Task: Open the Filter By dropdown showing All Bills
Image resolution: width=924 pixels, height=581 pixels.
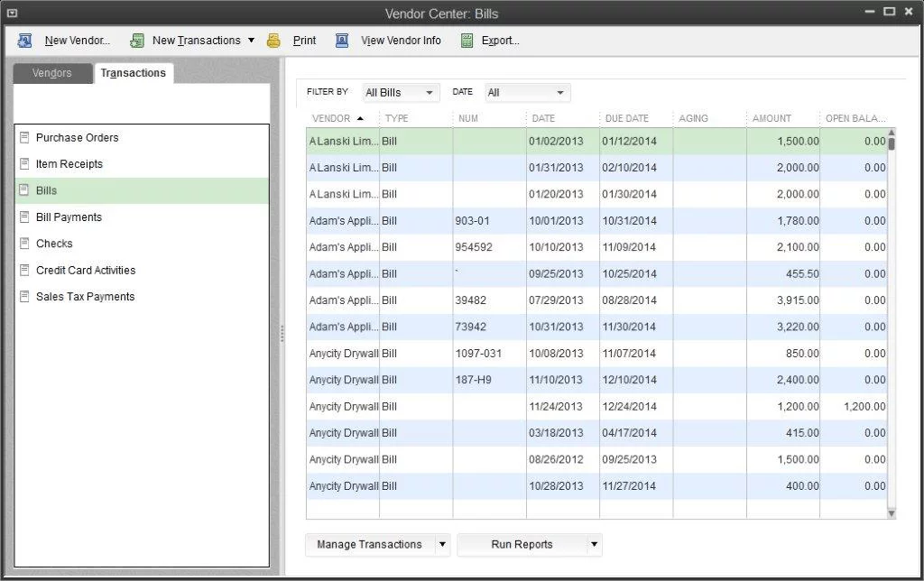Action: tap(400, 92)
